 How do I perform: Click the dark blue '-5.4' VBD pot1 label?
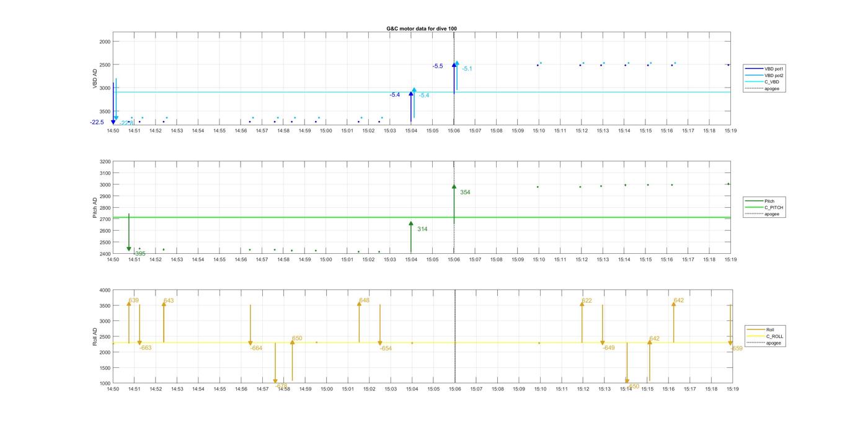pyautogui.click(x=395, y=95)
